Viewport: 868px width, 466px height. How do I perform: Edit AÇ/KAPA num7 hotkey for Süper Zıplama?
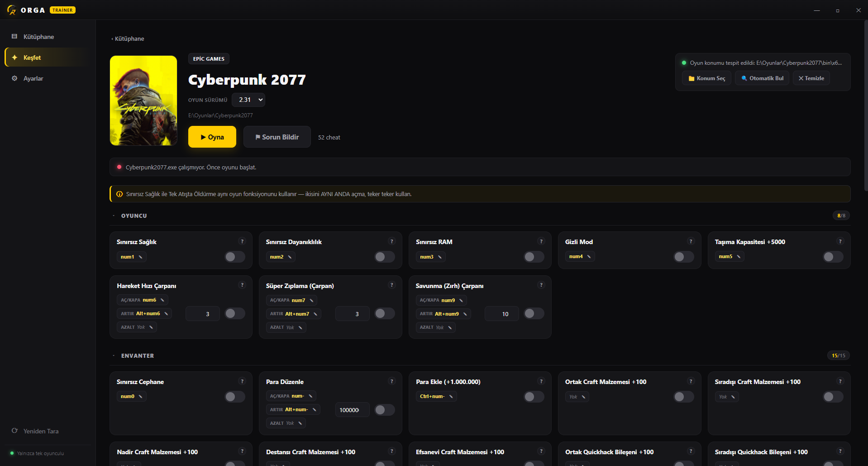(x=312, y=300)
